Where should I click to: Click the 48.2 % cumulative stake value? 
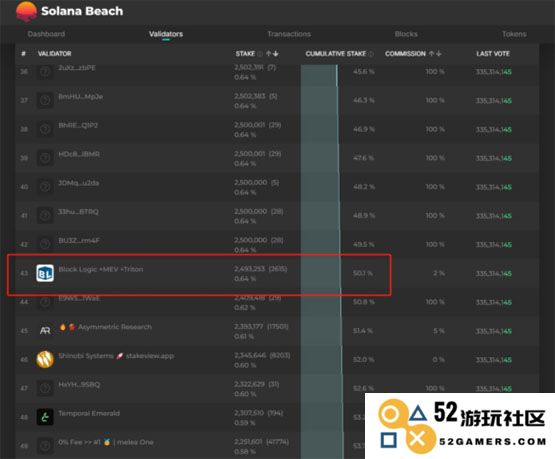click(x=364, y=187)
